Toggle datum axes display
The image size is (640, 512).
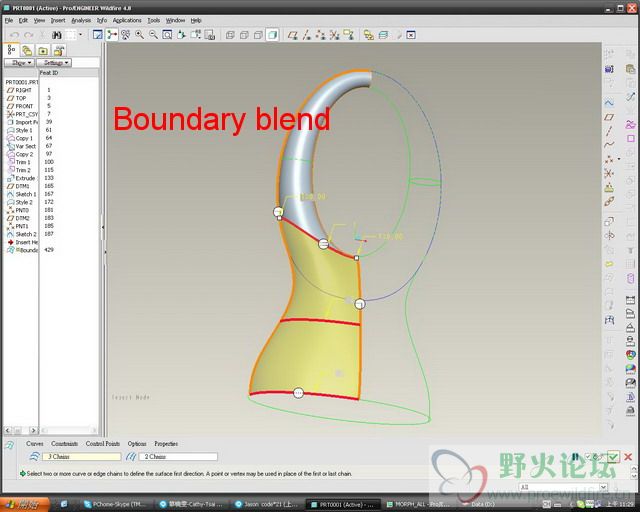tap(307, 35)
